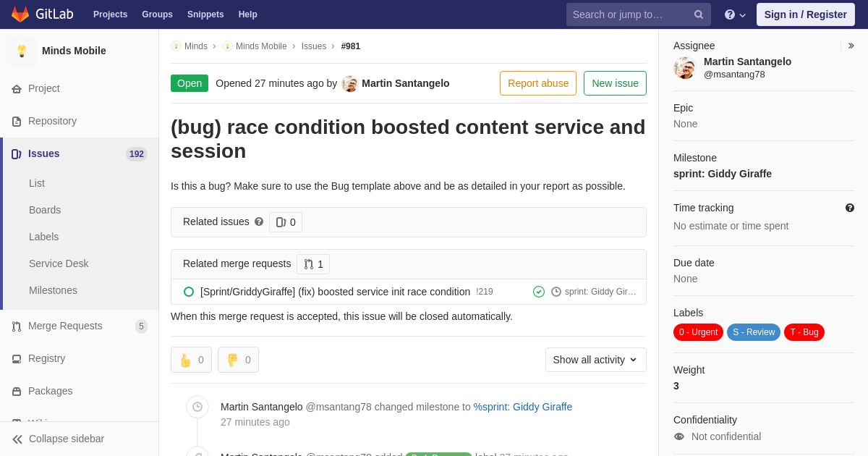Screen dimensions: 868x456
Task: Click the Packages icon in sidebar
Action: 17,392
